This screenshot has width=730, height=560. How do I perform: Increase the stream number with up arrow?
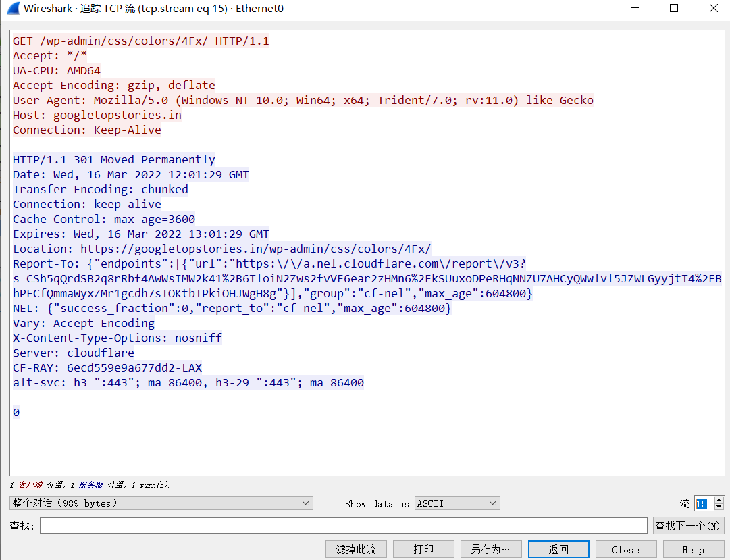(x=719, y=500)
